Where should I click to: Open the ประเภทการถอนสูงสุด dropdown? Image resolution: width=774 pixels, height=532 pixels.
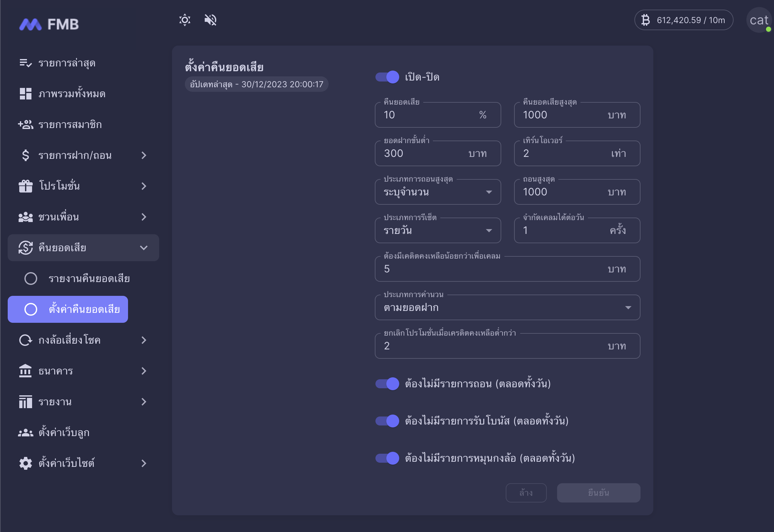(438, 192)
